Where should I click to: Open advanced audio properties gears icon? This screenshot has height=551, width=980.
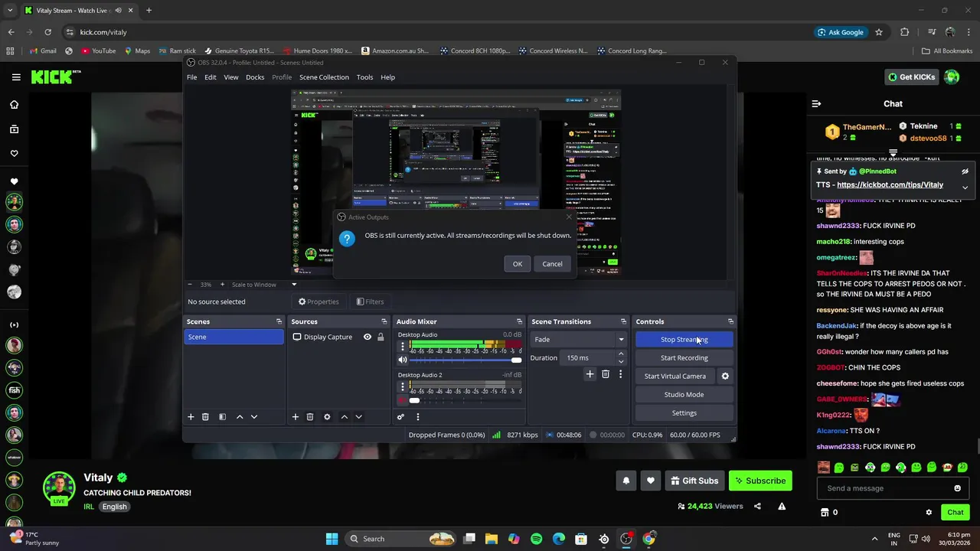click(x=400, y=417)
